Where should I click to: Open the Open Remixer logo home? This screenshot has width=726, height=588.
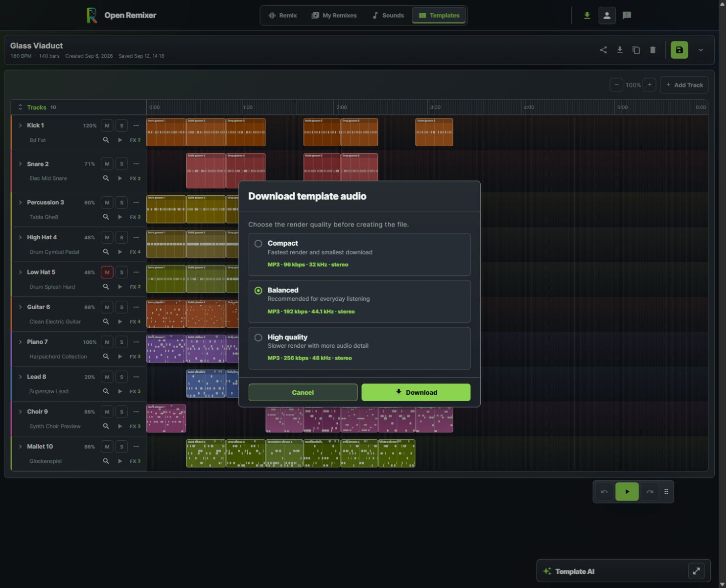tap(121, 15)
